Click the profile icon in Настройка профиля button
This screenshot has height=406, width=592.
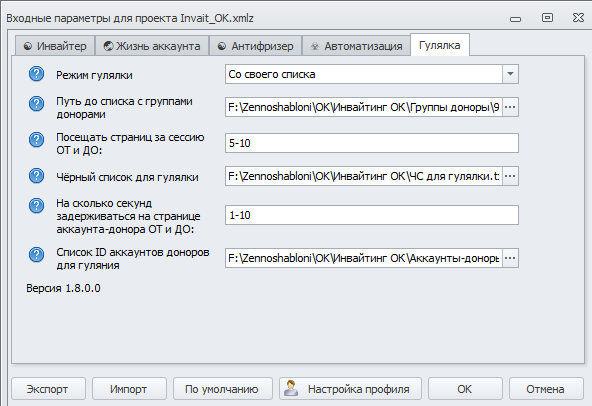point(291,388)
